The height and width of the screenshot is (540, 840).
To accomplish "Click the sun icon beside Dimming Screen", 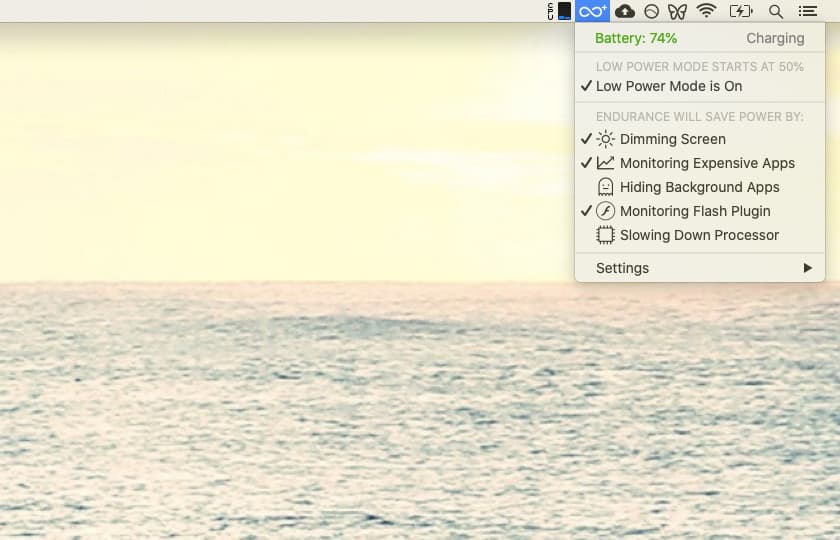I will point(605,139).
